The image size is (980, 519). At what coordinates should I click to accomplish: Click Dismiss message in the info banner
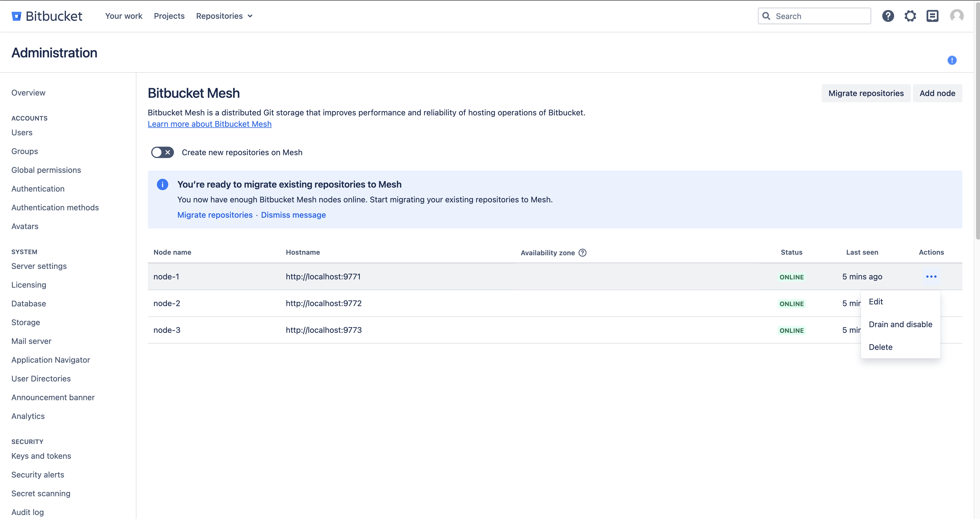click(293, 215)
